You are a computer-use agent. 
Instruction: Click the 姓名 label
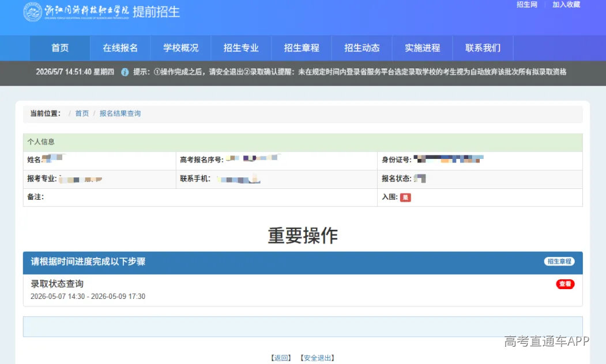coord(34,160)
